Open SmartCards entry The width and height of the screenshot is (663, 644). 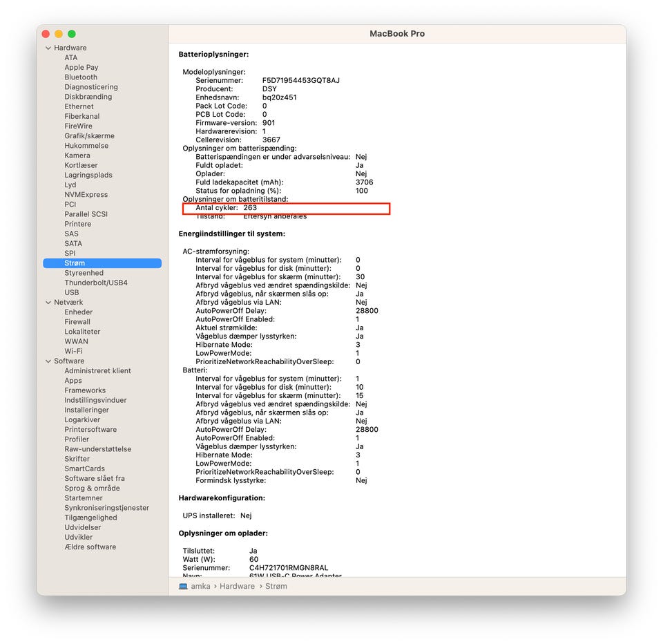(84, 468)
